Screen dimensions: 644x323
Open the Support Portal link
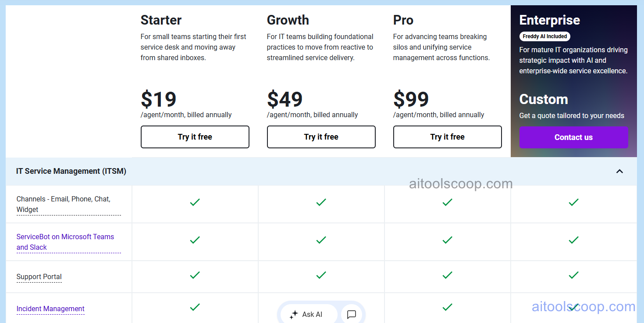pyautogui.click(x=39, y=276)
